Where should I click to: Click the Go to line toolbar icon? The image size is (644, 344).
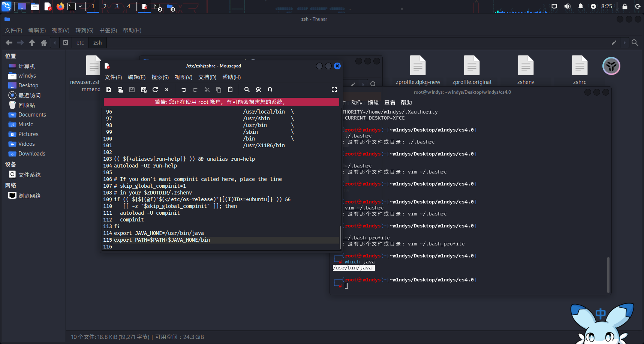pos(270,90)
